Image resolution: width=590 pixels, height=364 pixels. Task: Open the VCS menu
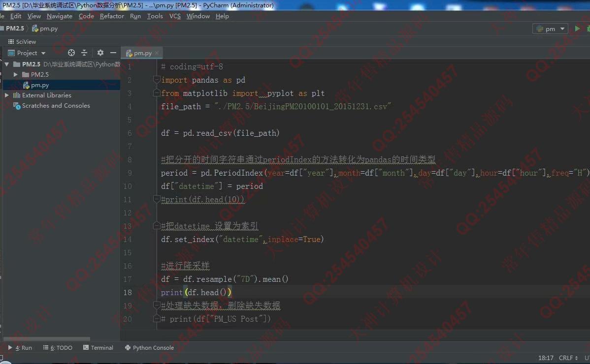[x=175, y=16]
